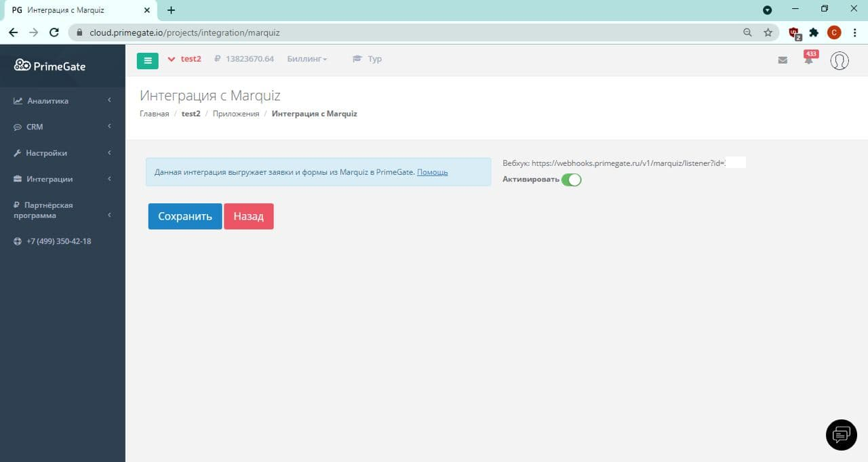Open a new browser tab
The image size is (868, 462).
point(171,10)
